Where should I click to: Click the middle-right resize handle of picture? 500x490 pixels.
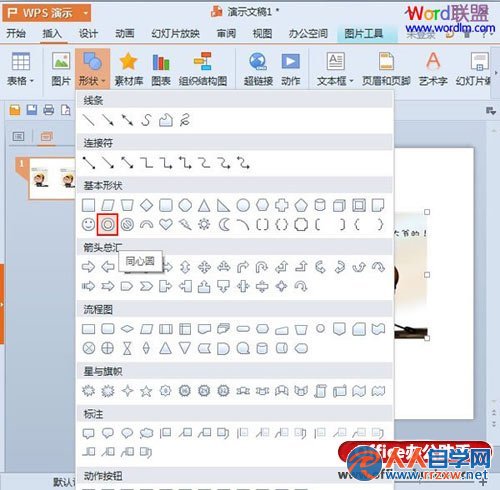click(427, 275)
